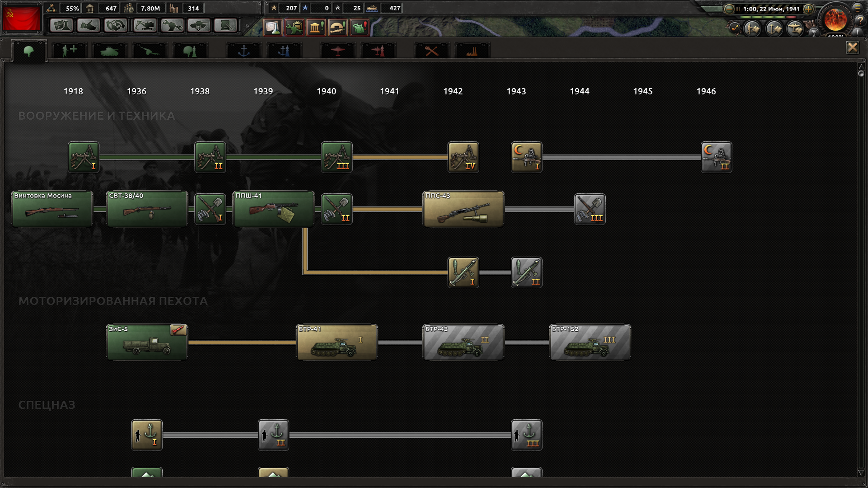Select shovel equipment II technology
868x488 pixels.
tap(337, 209)
